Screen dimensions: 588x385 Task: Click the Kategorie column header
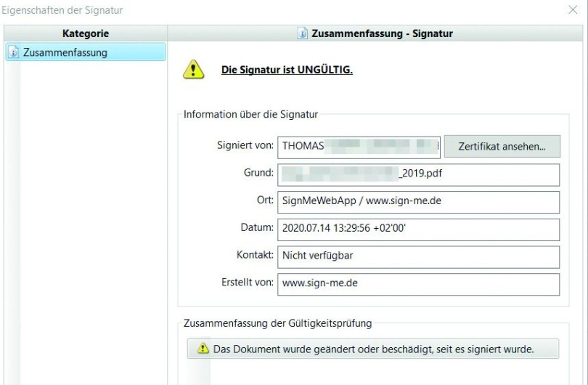point(86,33)
